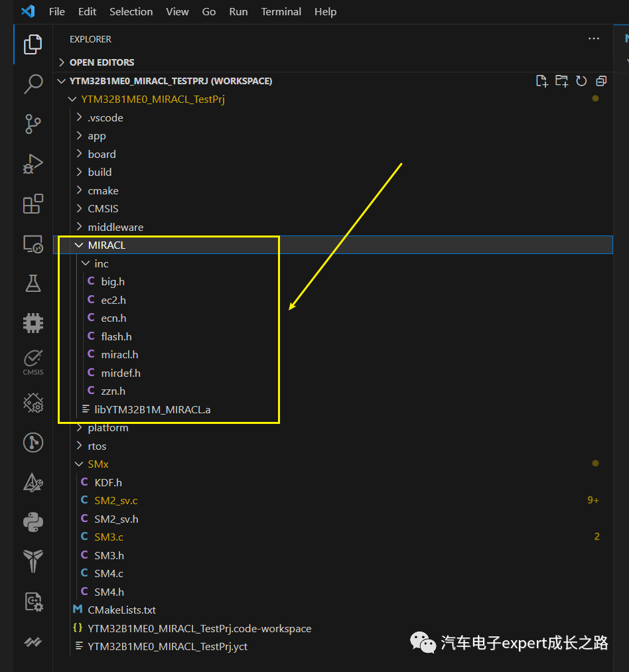Open Explorer views and more actions menu
Image resolution: width=629 pixels, height=672 pixels.
point(594,38)
